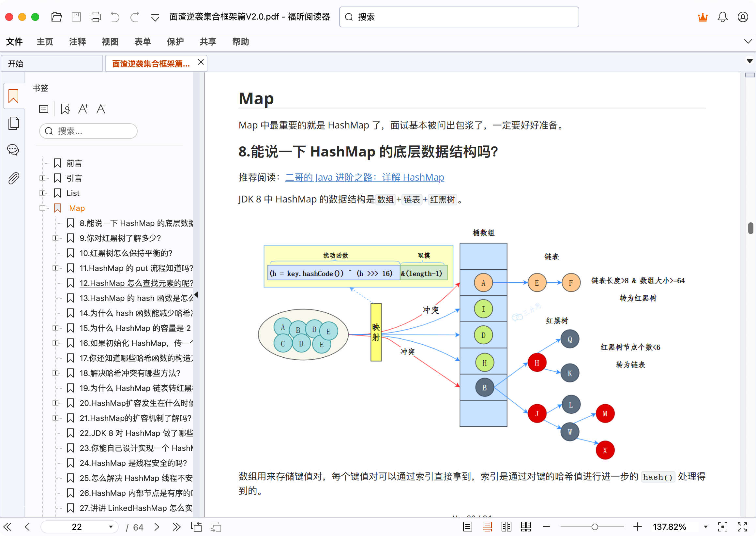The image size is (756, 536).
Task: Open the 视图 menu
Action: tap(110, 42)
